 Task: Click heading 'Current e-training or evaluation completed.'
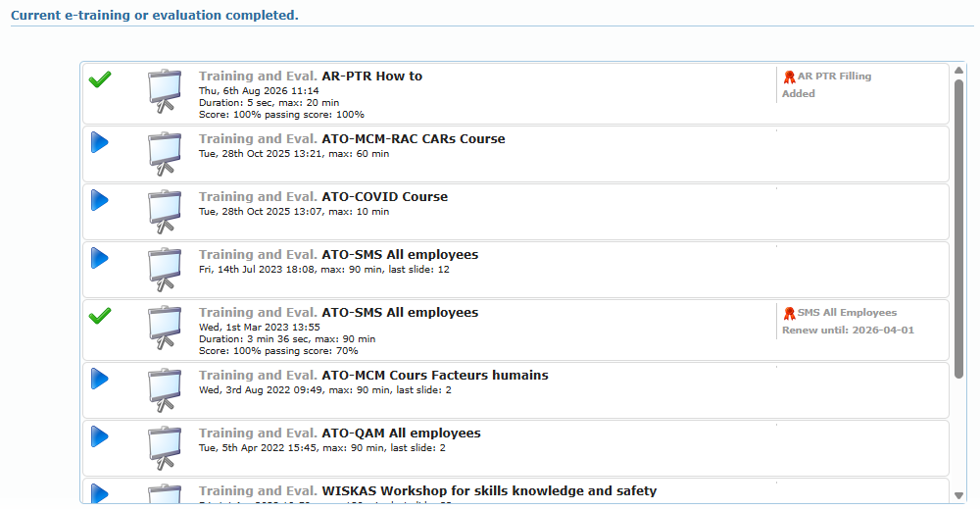(155, 15)
